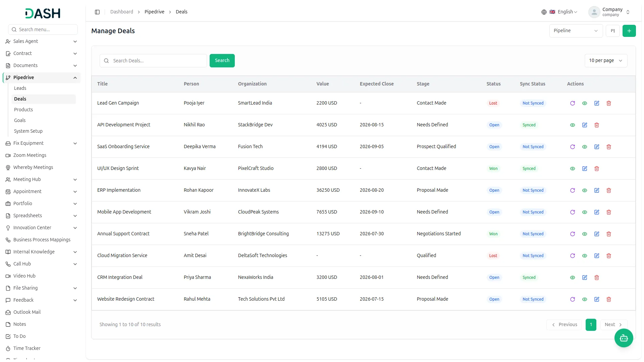The width and height of the screenshot is (644, 362).
Task: View the API Development Project deal
Action: 573,125
